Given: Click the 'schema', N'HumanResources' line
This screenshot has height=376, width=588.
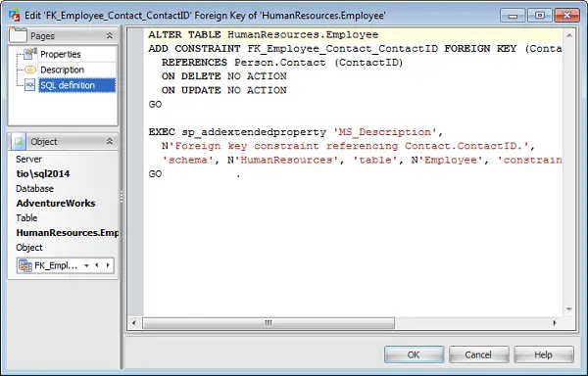Looking at the screenshot, I should click(x=362, y=160).
